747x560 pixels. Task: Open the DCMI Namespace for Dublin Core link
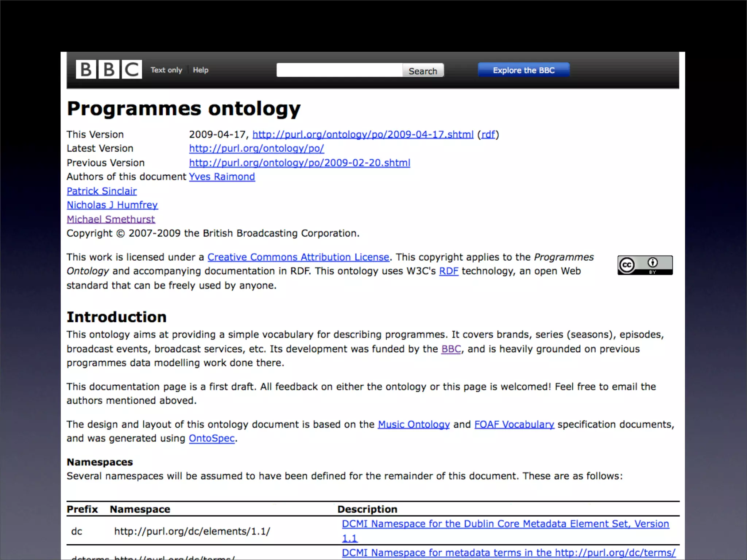coord(506,531)
